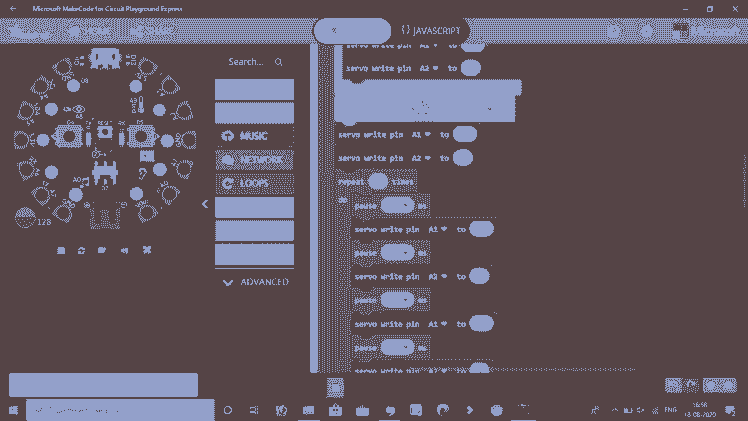Click the board's reset button
Screen dimensions: 748x421
pos(104,132)
